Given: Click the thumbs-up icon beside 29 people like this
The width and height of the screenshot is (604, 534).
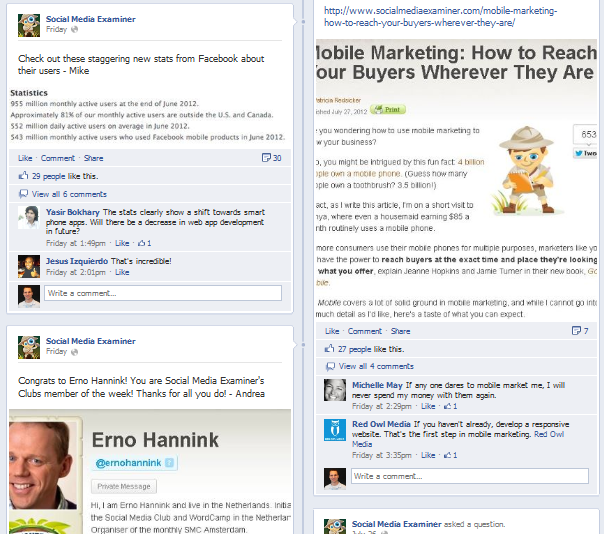Looking at the screenshot, I should click(23, 176).
